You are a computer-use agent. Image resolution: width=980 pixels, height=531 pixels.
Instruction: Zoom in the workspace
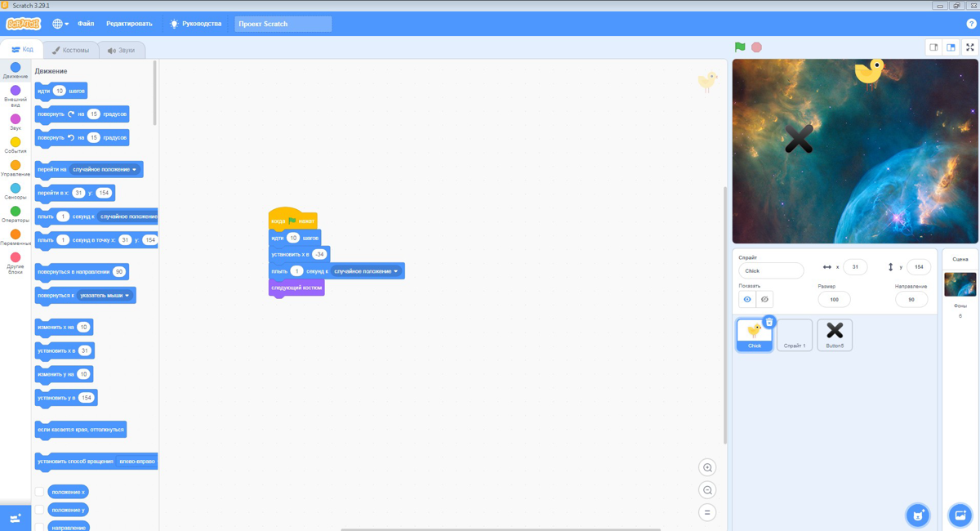click(x=707, y=467)
